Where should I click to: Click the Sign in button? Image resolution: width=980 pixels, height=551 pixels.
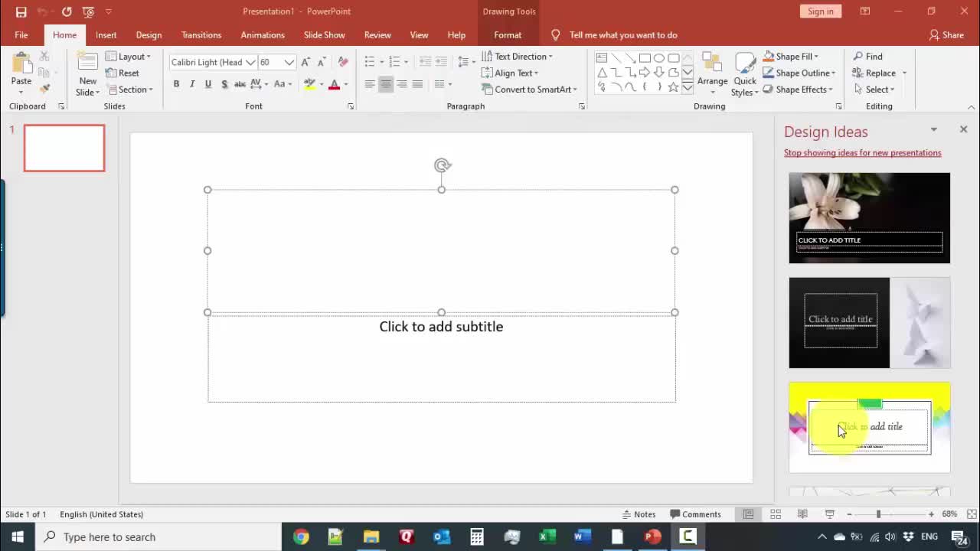(820, 11)
